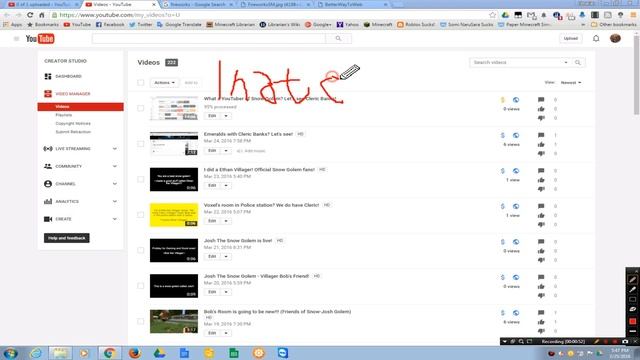This screenshot has height=360, width=640.
Task: Click the magnifier button beside the main search bar
Action: [x=338, y=38]
